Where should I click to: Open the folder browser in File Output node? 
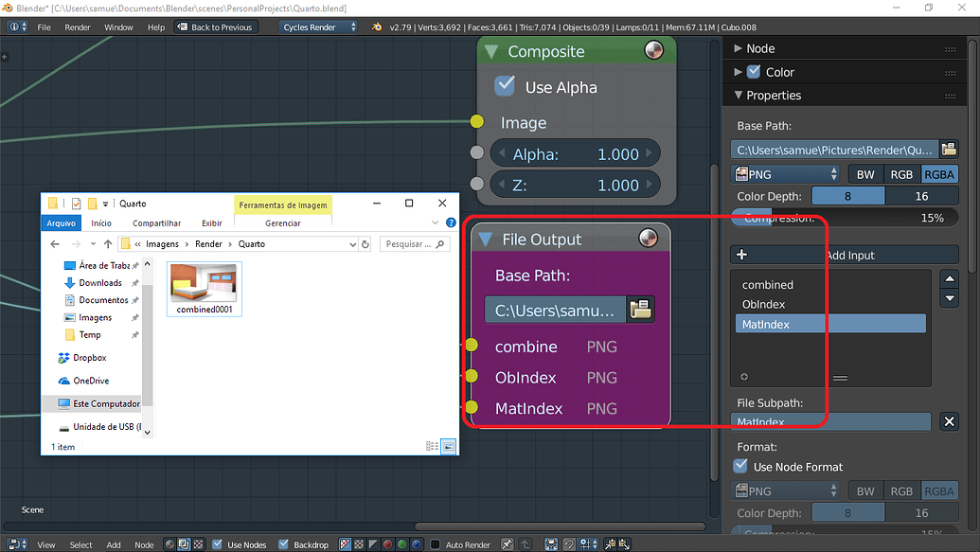coord(641,310)
